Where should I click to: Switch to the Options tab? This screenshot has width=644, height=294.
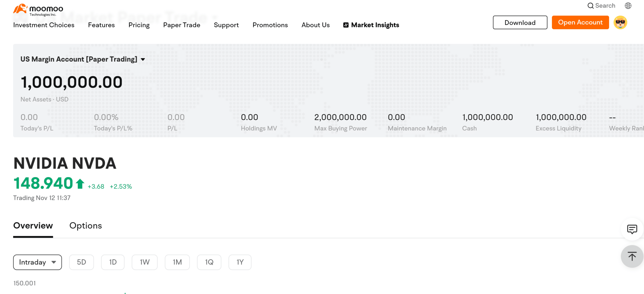pyautogui.click(x=86, y=226)
